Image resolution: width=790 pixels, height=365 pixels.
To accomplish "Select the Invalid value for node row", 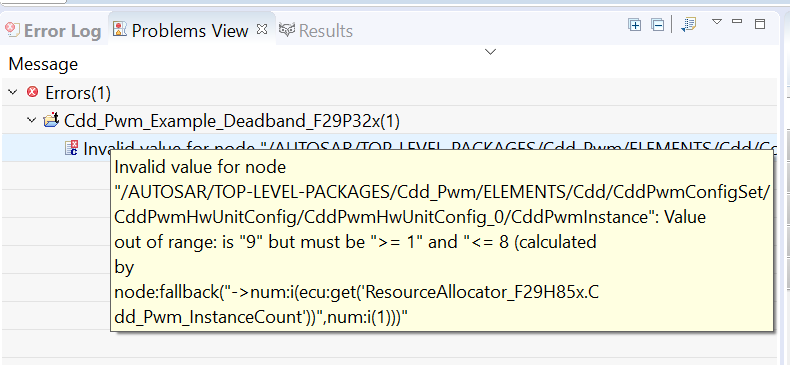I will pyautogui.click(x=389, y=148).
